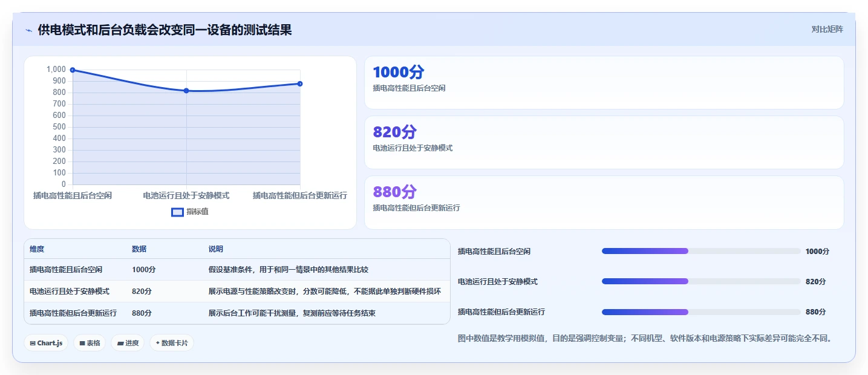Image resolution: width=868 pixels, height=375 pixels.
Task: Click the 表格 tag chip
Action: 90,343
